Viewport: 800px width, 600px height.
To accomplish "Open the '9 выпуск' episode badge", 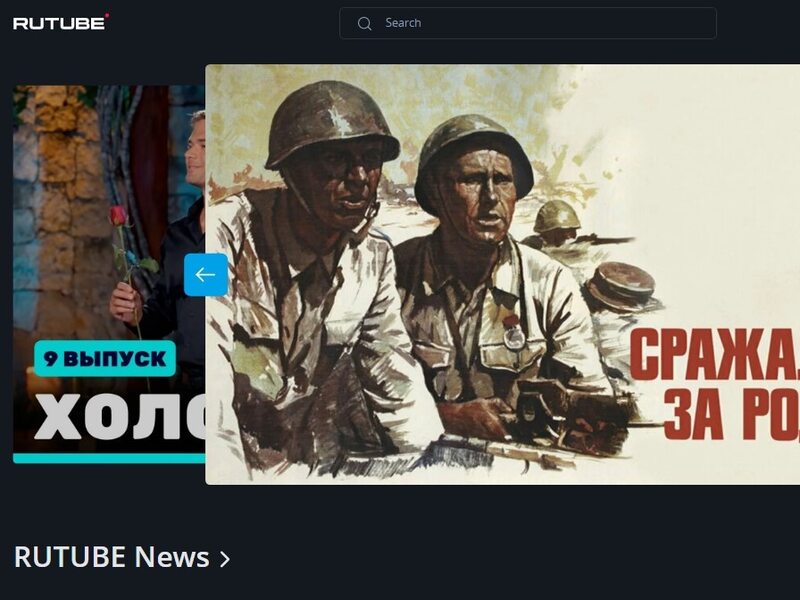I will pos(105,359).
